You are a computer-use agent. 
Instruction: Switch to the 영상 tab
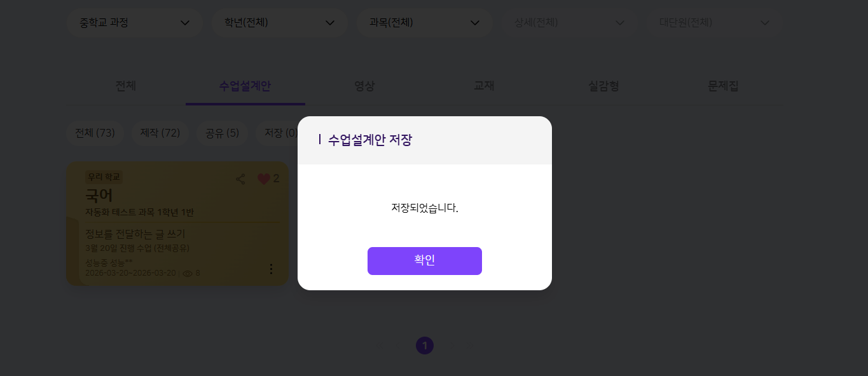pos(365,86)
